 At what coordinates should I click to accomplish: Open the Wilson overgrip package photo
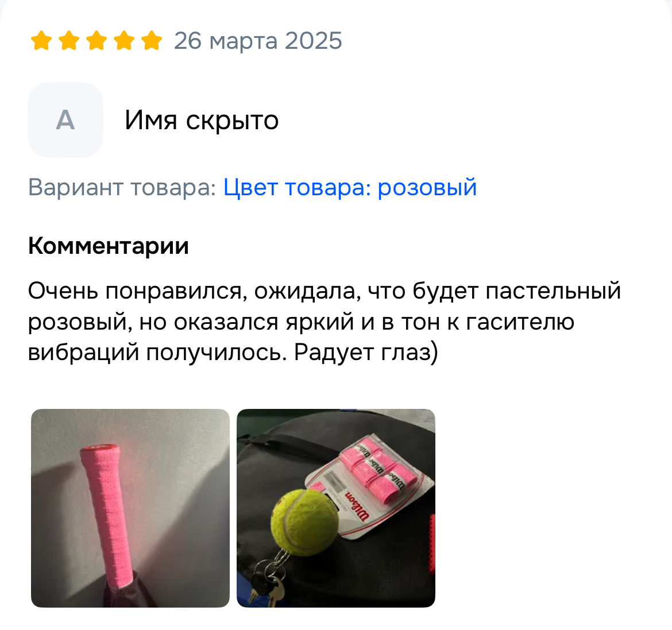click(x=336, y=508)
